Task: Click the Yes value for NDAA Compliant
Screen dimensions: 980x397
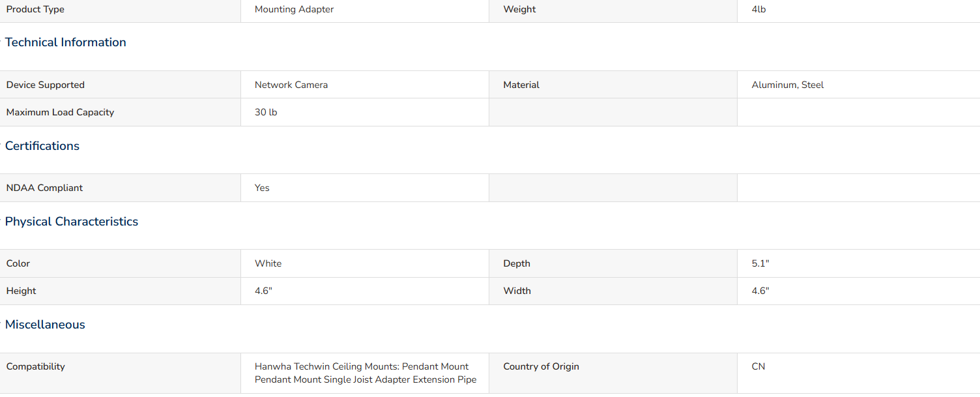Action: [262, 188]
